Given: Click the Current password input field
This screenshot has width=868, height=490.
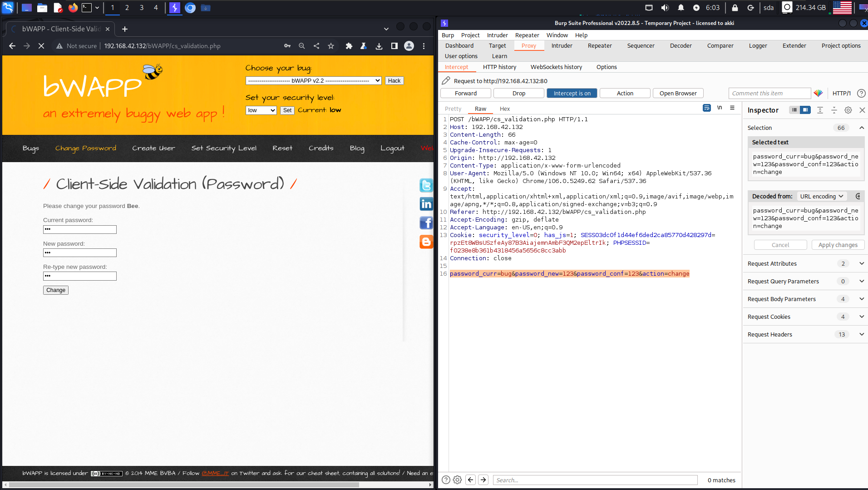Looking at the screenshot, I should click(80, 229).
